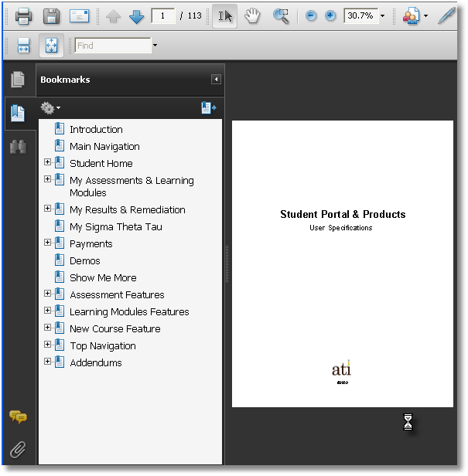Open the Find options dropdown arrow
Image resolution: width=468 pixels, height=476 pixels.
pos(155,46)
